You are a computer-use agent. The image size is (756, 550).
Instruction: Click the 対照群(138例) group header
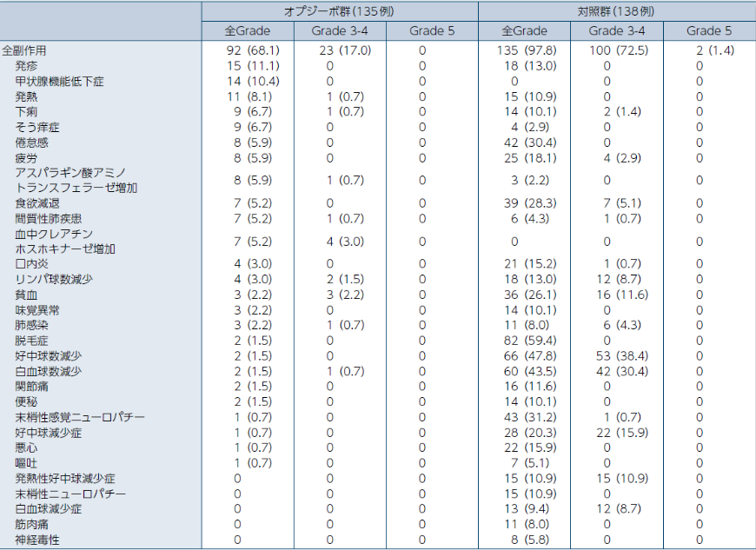tap(616, 11)
